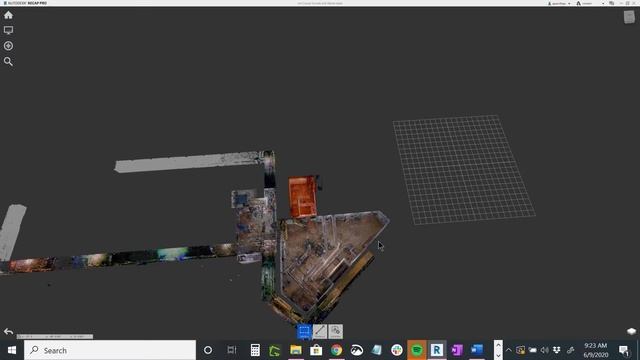Image resolution: width=640 pixels, height=360 pixels.
Task: Open the clock showing 9:23 AM
Action: tap(596, 350)
